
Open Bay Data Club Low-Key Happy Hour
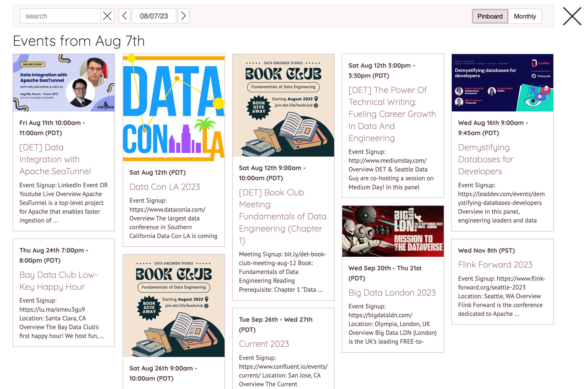[58, 281]
